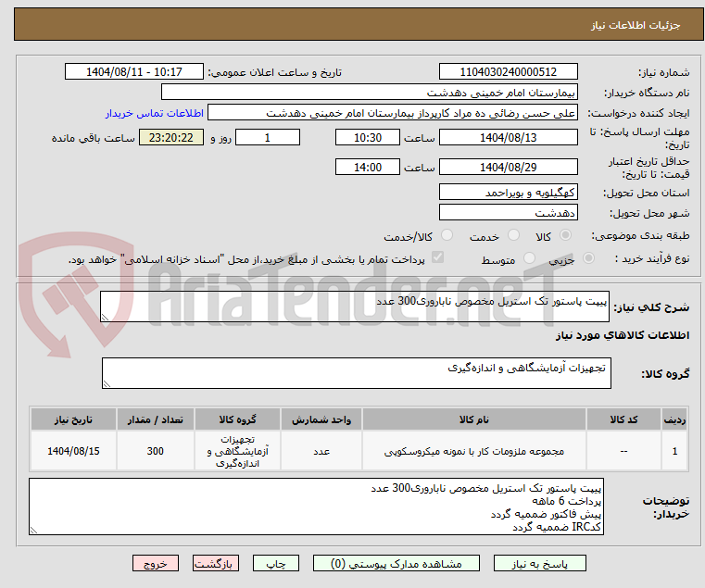This screenshot has height=588, width=705.
Task: Click the response deadline time field 10:30
Action: coord(368,138)
